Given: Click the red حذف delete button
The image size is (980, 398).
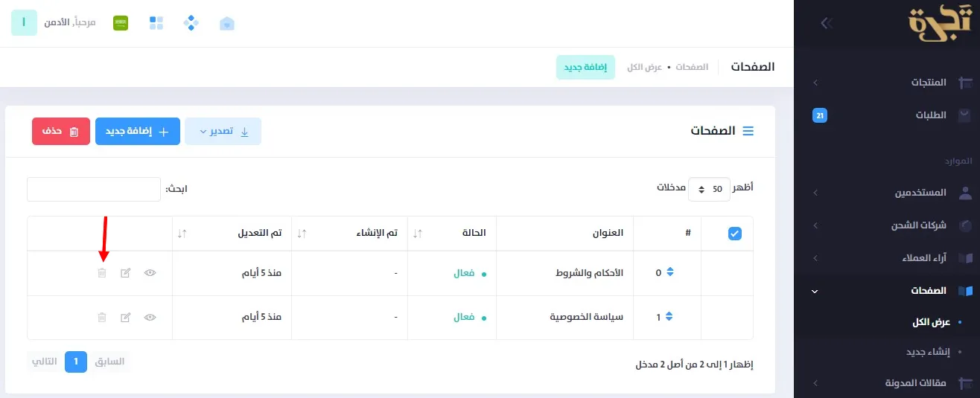Looking at the screenshot, I should pos(61,131).
